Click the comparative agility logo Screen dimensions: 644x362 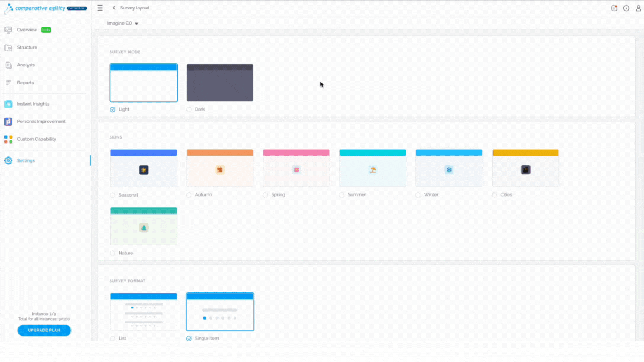45,8
